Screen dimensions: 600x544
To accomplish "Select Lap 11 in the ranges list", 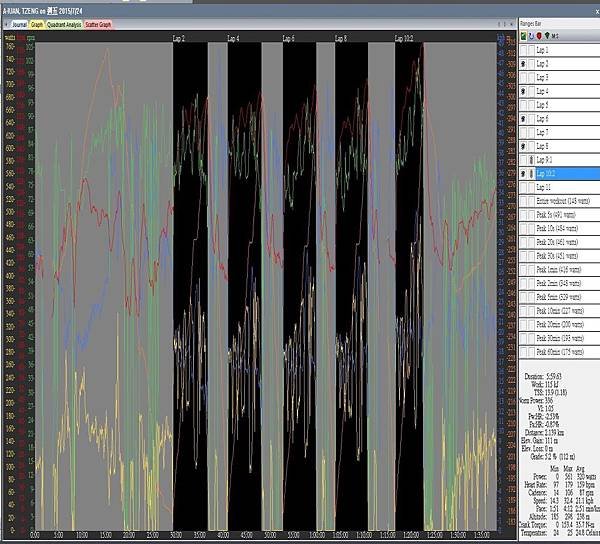I will pos(559,187).
